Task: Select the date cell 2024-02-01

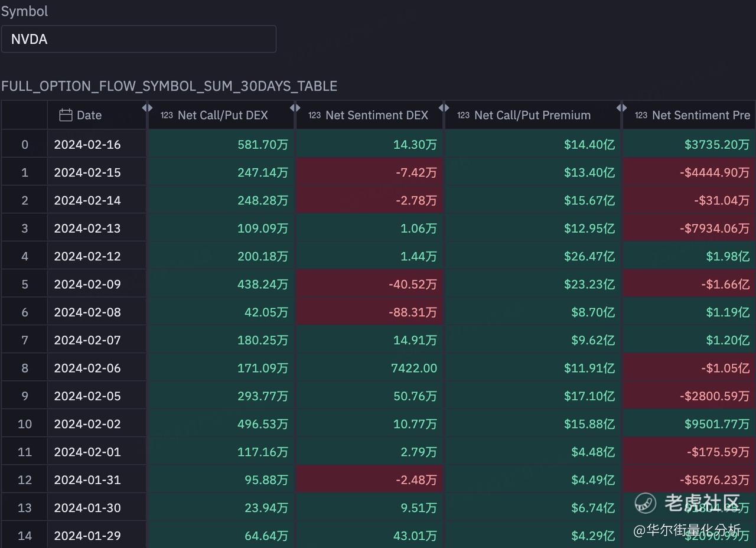Action: 97,452
